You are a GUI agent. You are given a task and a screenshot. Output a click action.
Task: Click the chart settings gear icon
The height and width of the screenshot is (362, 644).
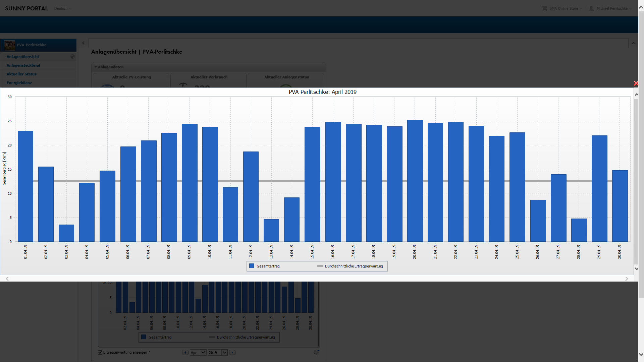click(316, 352)
